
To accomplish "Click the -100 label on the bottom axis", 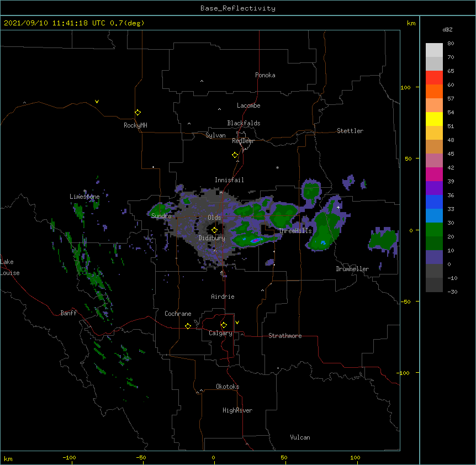I will click(x=69, y=457).
